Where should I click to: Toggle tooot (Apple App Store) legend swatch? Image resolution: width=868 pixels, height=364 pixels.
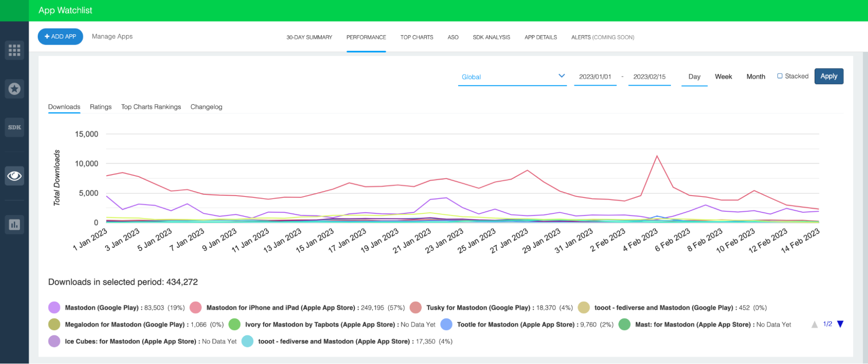click(248, 341)
